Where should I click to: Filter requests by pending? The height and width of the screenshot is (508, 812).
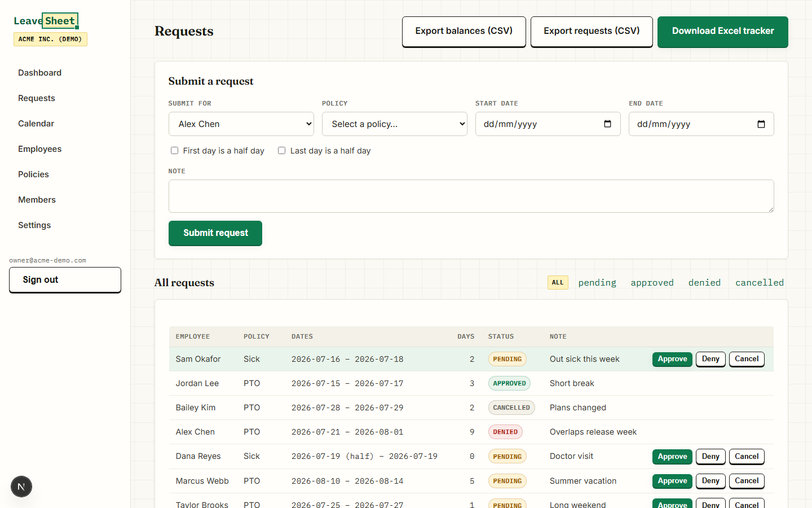[597, 283]
